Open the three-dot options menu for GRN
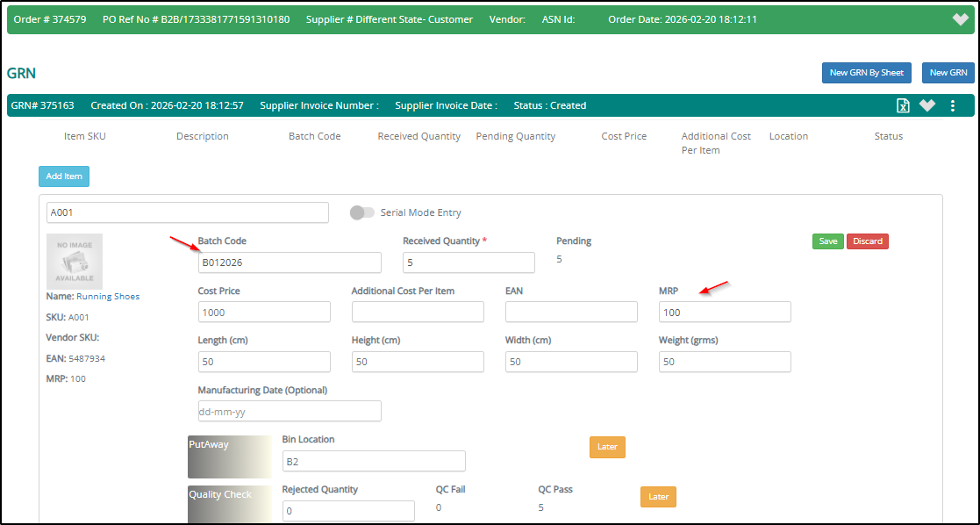Viewport: 980px width, 525px height. [953, 105]
